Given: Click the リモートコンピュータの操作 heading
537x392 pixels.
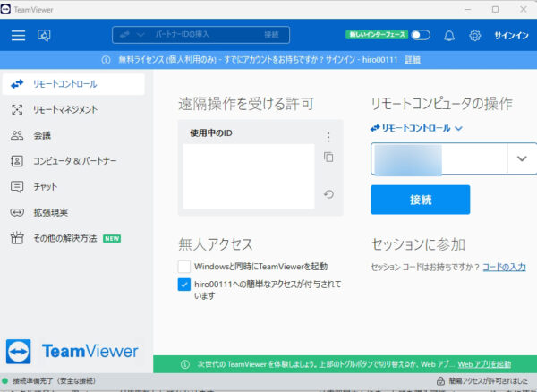Looking at the screenshot, I should [441, 104].
